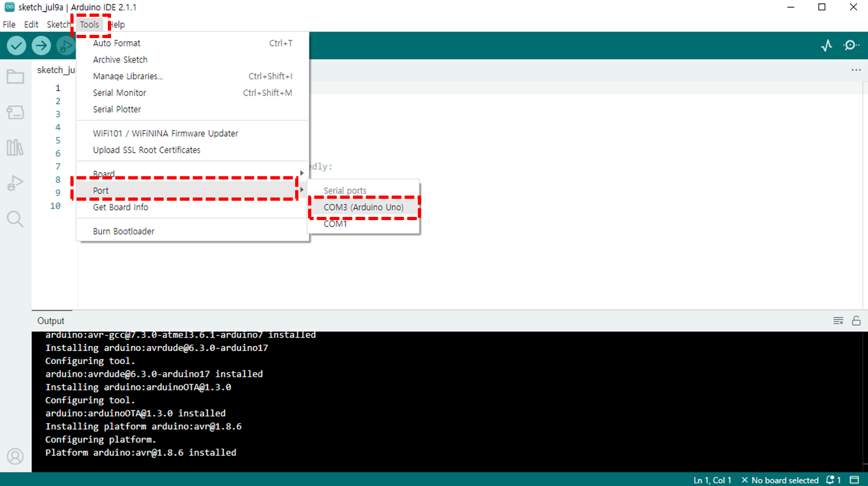Click the user account icon

pyautogui.click(x=15, y=456)
